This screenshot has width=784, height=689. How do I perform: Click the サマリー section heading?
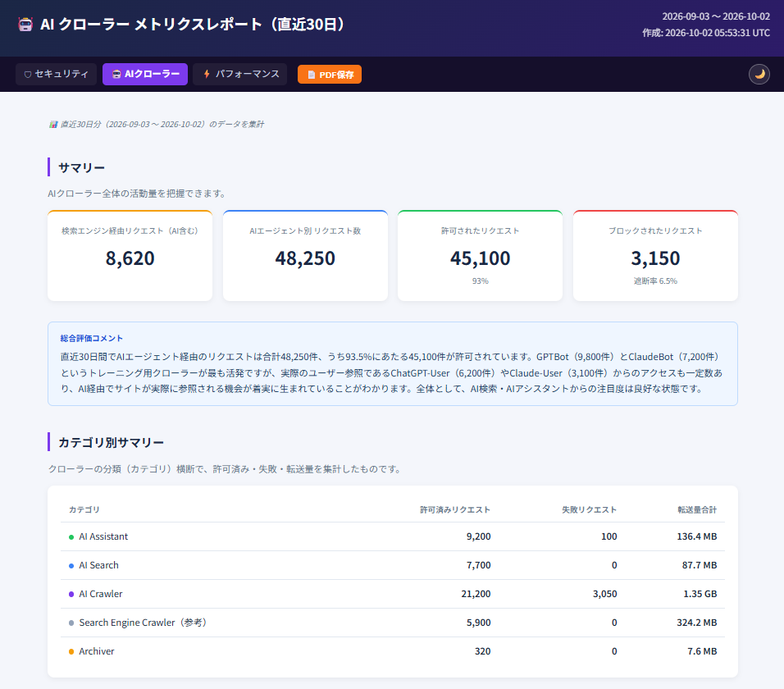tap(81, 167)
